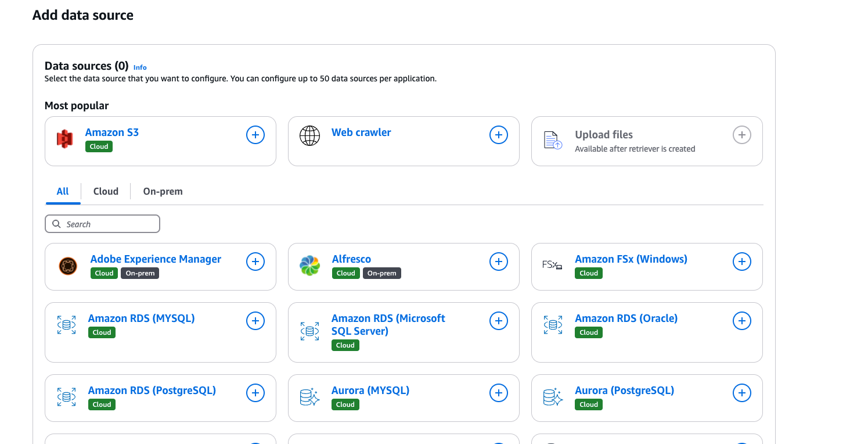
Task: Open the Web crawler title link
Action: [361, 133]
